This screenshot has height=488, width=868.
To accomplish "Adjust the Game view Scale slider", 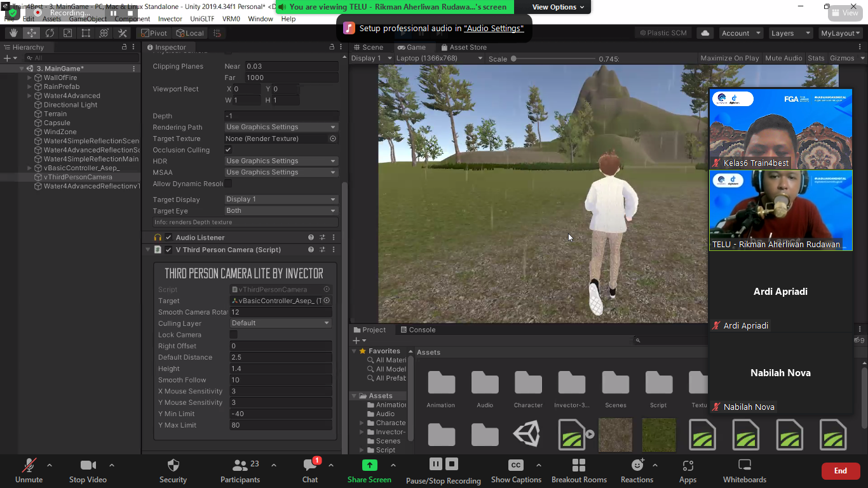I will [x=513, y=58].
